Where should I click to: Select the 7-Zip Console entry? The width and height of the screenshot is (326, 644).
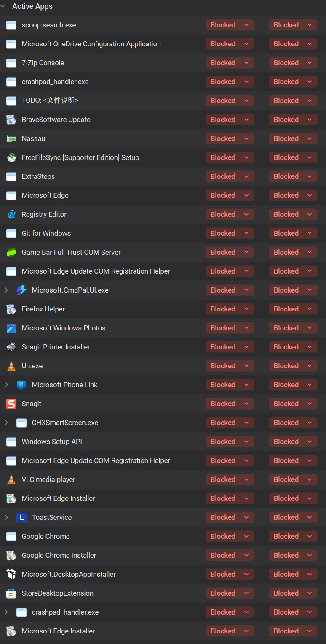click(43, 63)
